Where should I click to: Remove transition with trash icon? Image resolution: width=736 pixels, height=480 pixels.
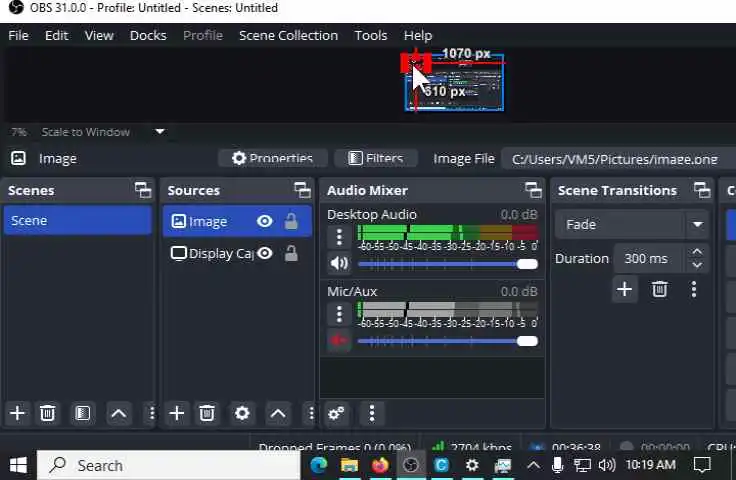pos(659,289)
